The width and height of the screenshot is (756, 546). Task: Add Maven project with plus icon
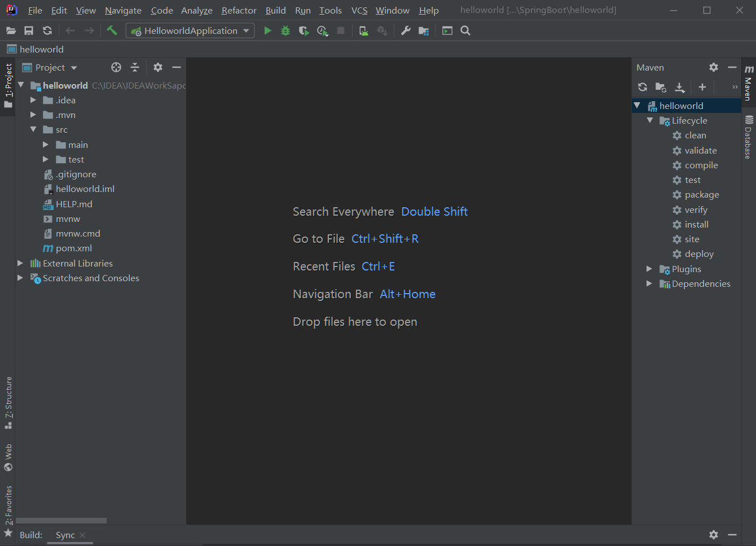click(702, 87)
